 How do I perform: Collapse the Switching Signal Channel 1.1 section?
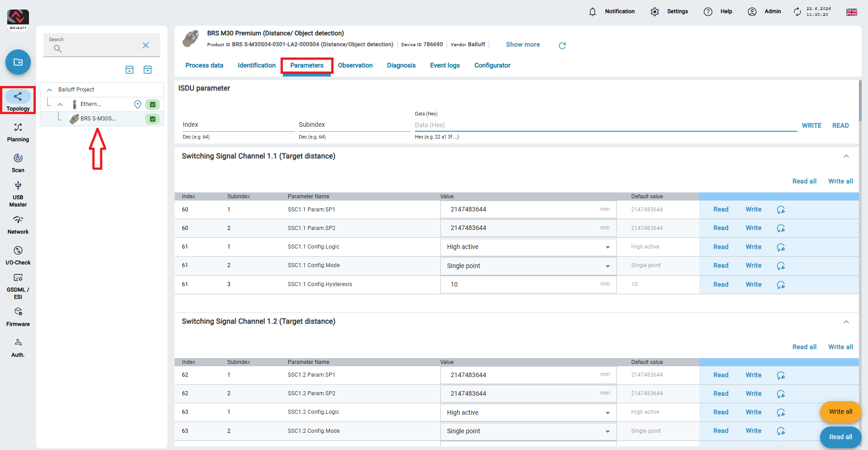(x=846, y=156)
